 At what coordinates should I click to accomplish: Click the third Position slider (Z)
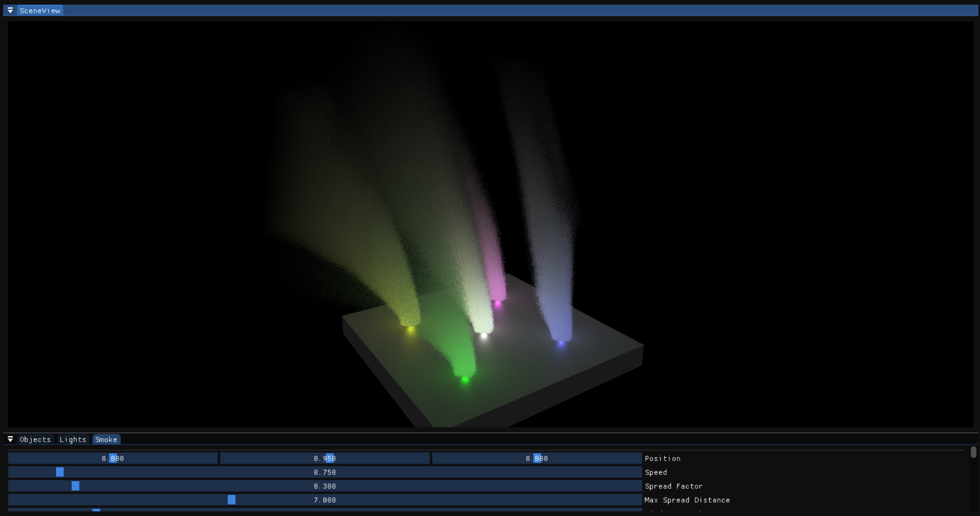pyautogui.click(x=536, y=458)
